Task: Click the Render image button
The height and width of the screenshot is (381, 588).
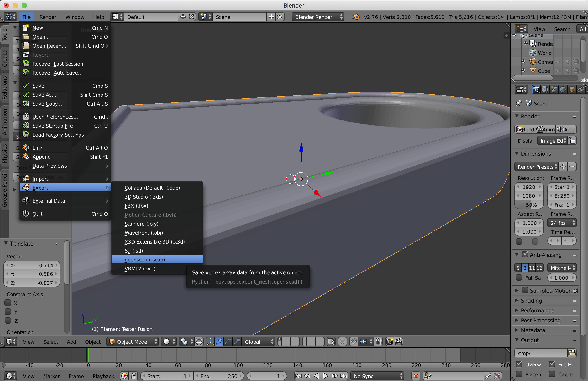Action: coord(525,129)
